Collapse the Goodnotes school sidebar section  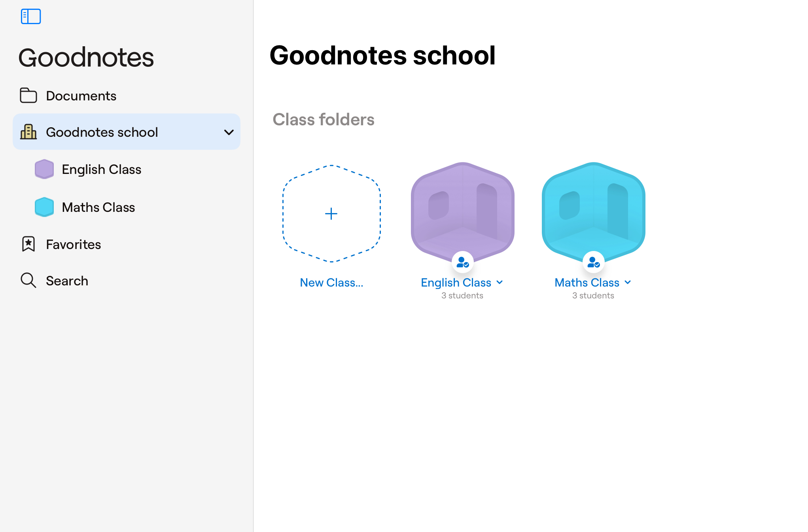pyautogui.click(x=229, y=132)
